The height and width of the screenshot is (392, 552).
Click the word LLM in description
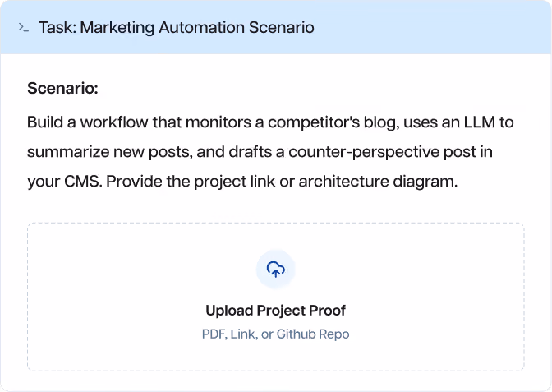[x=480, y=122]
